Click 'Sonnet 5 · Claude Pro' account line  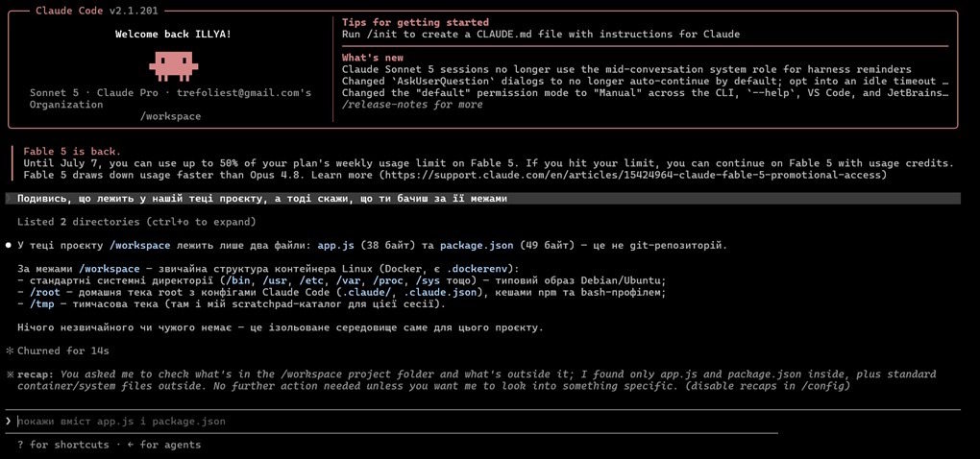click(170, 99)
